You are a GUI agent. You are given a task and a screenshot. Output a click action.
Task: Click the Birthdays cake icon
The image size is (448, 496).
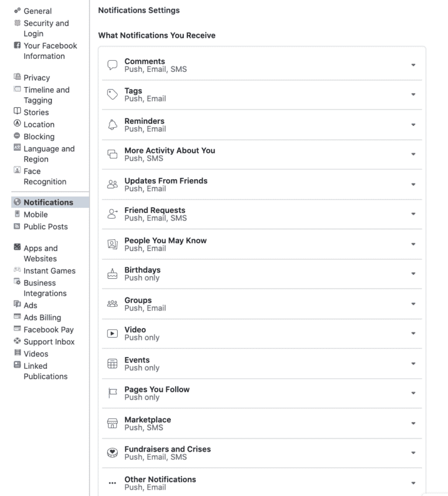tap(113, 274)
